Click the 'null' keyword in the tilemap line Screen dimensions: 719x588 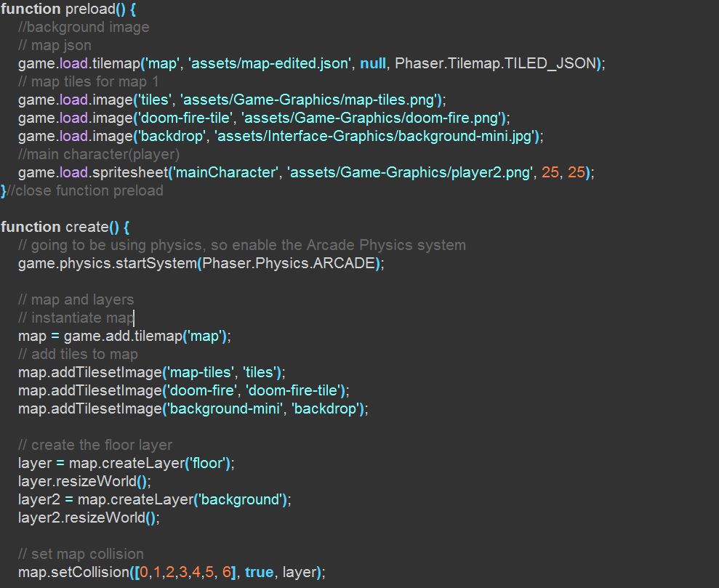click(x=373, y=63)
